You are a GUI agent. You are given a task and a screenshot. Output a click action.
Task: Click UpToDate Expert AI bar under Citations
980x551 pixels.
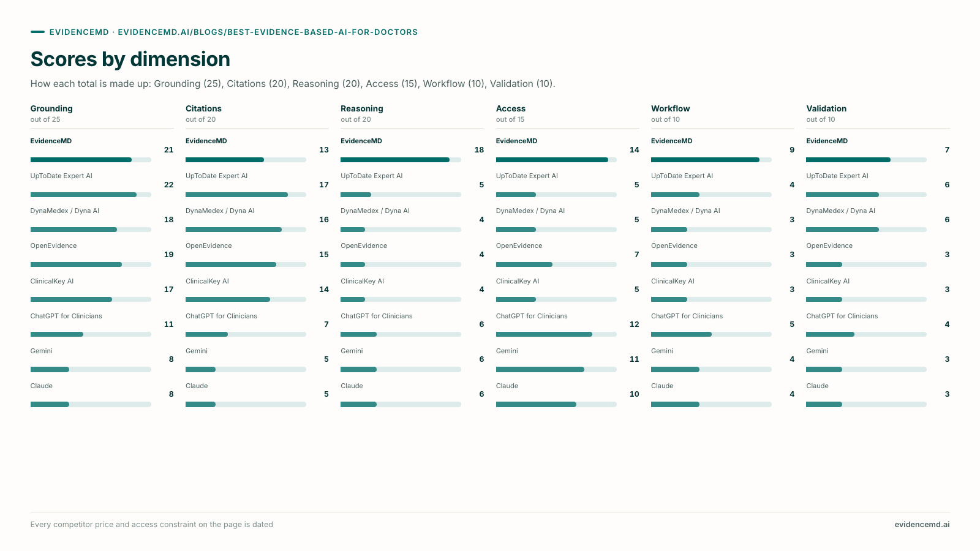[246, 195]
